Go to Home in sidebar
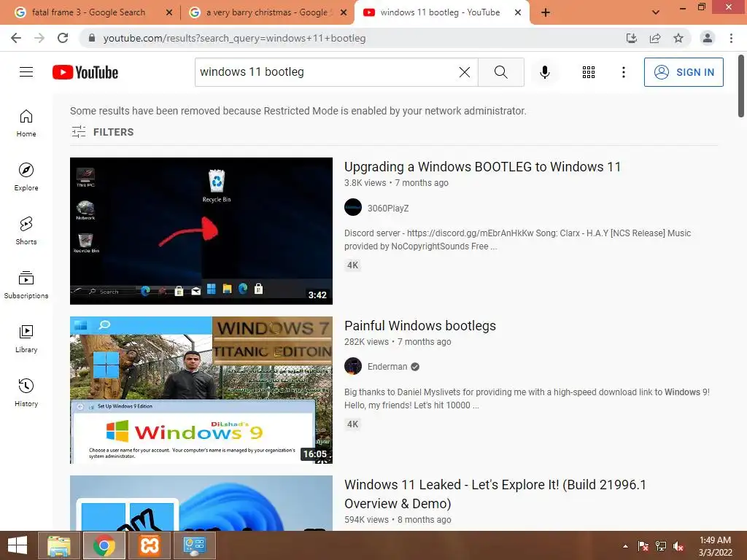Viewport: 747px width, 560px height. pyautogui.click(x=26, y=123)
